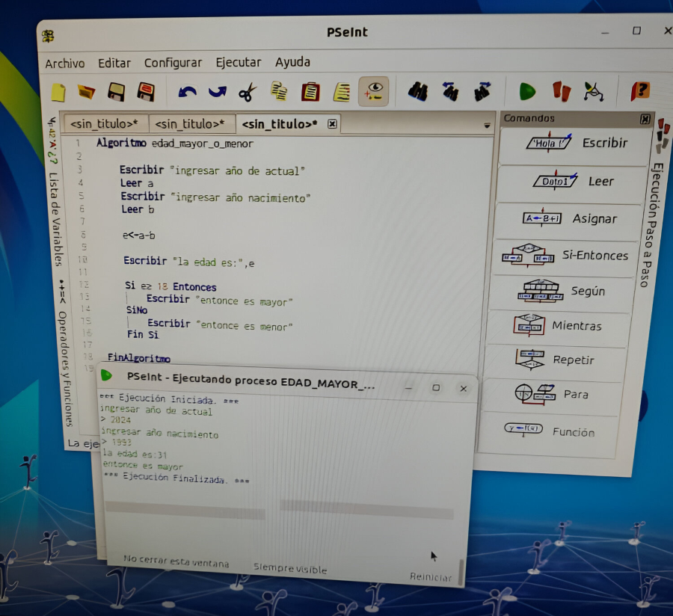Switch to the first <sin_titulo> tab
Screen dimensions: 673x616
pyautogui.click(x=104, y=124)
